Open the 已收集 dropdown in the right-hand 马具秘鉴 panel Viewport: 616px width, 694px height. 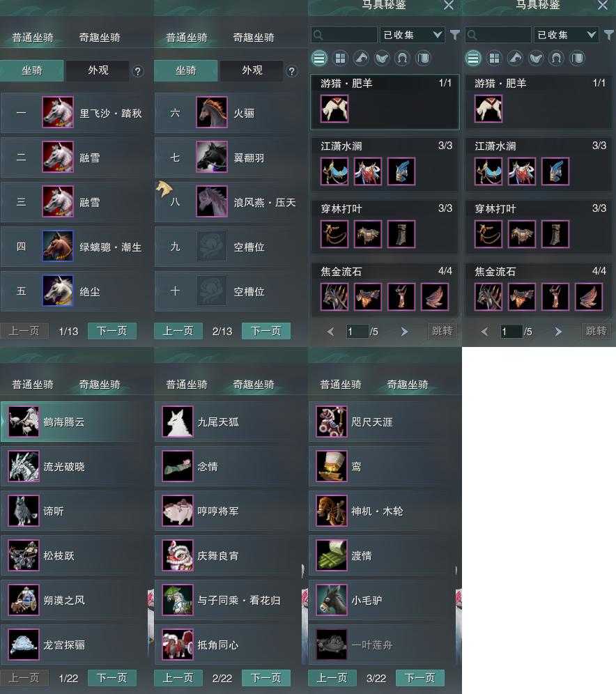pyautogui.click(x=566, y=35)
